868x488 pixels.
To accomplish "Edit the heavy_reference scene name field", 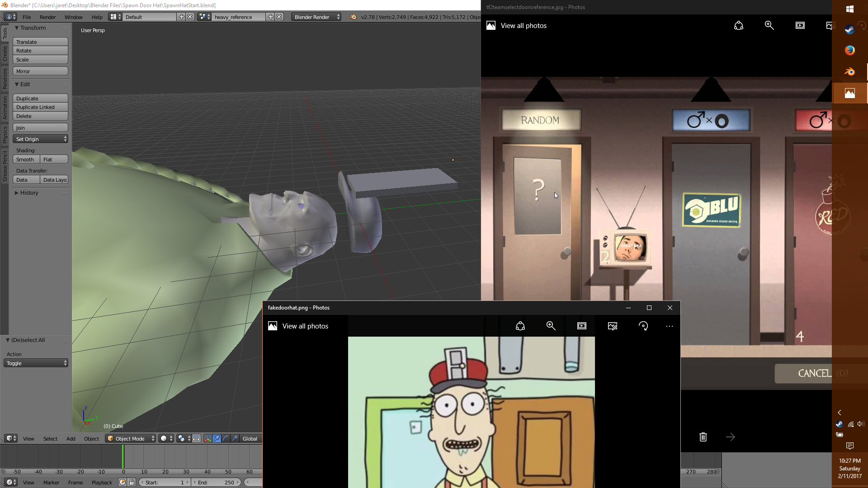I will click(239, 17).
